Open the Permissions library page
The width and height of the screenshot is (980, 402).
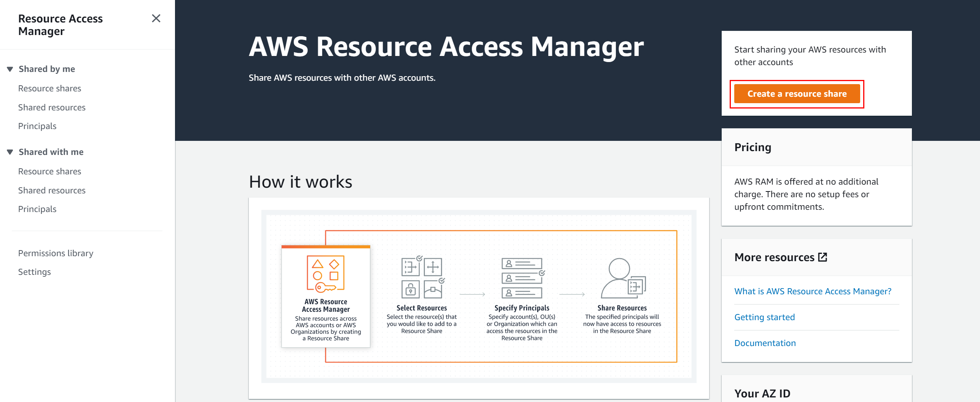(x=56, y=253)
